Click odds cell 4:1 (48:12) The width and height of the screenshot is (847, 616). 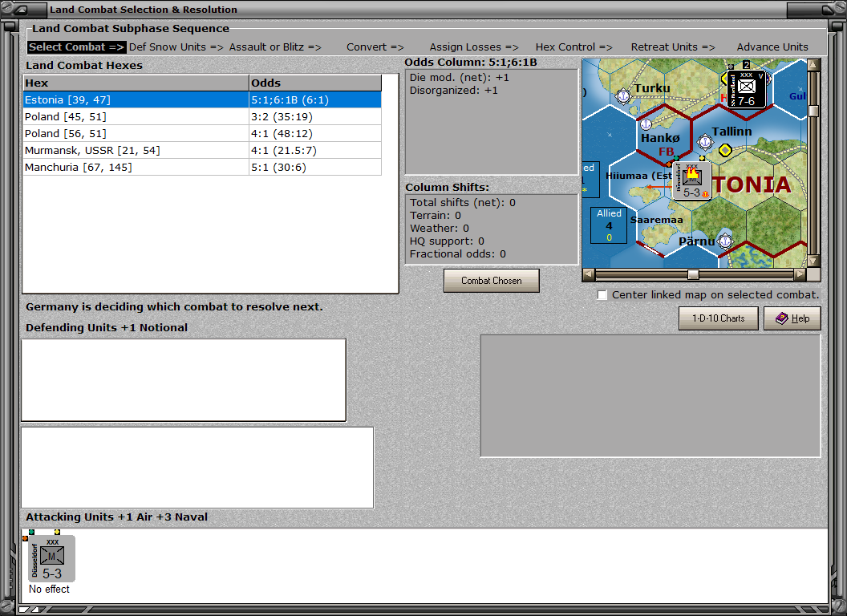315,133
